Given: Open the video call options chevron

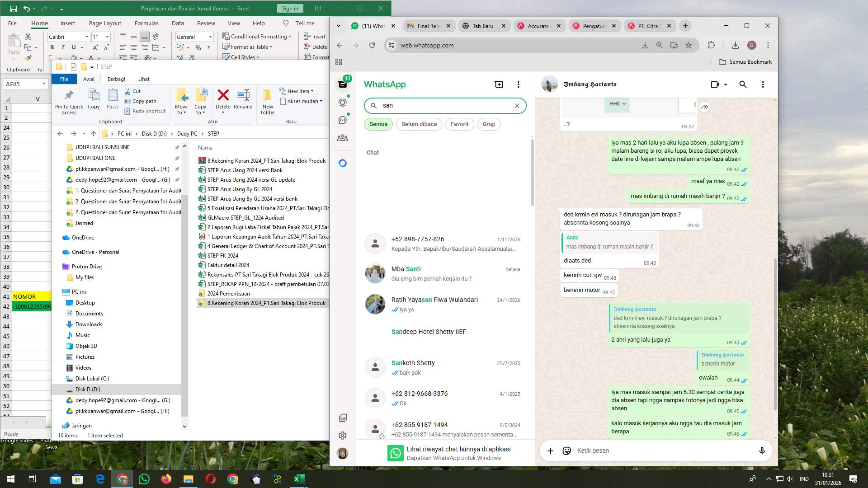Looking at the screenshot, I should click(726, 84).
